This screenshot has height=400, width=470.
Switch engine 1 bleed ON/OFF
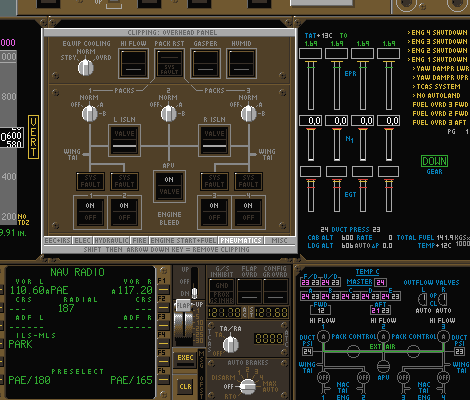pyautogui.click(x=90, y=212)
